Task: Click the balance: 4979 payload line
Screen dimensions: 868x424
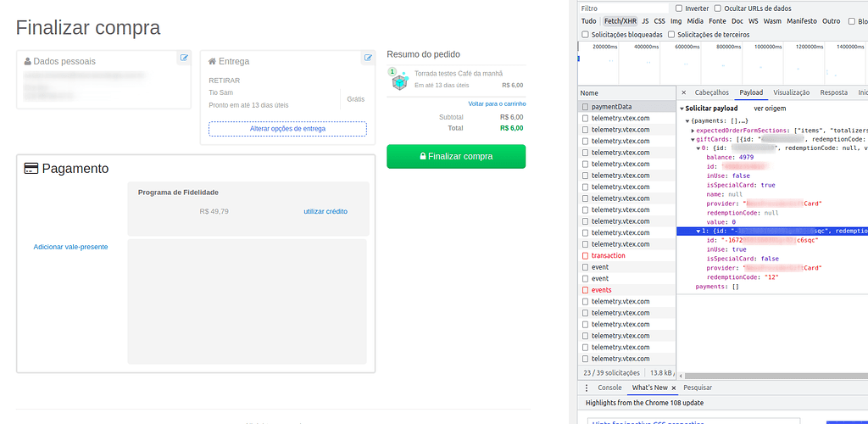Action: pyautogui.click(x=730, y=157)
